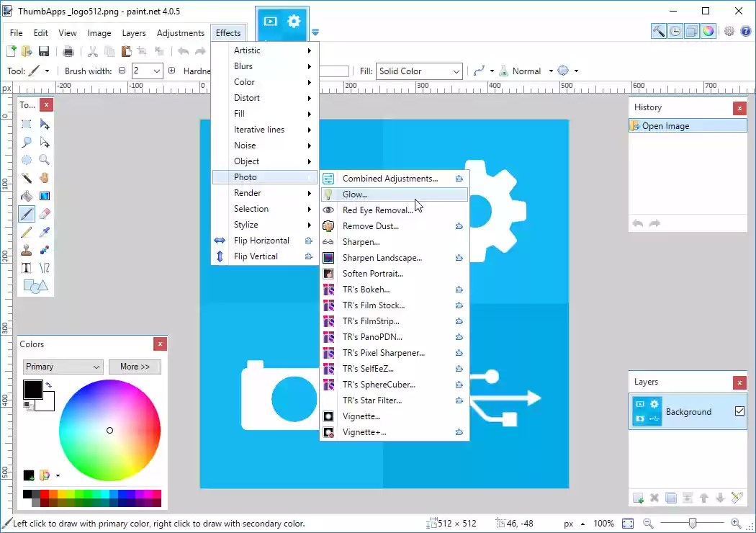Select the Pan hand tool

(45, 178)
